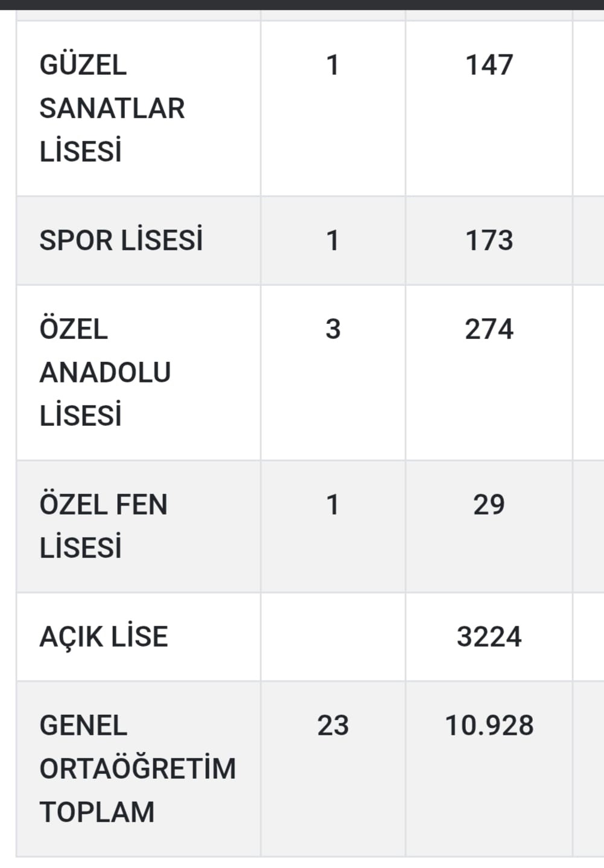This screenshot has width=604, height=868.
Task: Click the total school count 23
Action: pos(332,726)
